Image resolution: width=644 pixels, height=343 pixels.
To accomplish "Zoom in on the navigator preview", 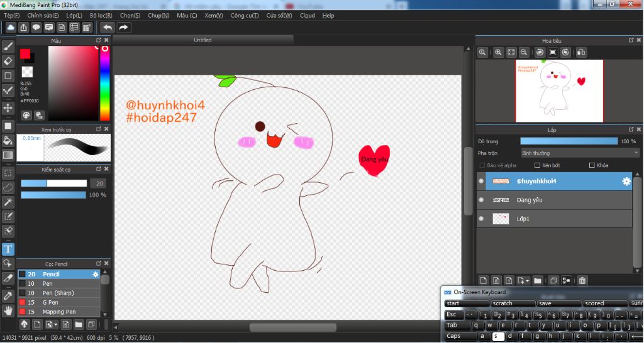I will tap(498, 52).
